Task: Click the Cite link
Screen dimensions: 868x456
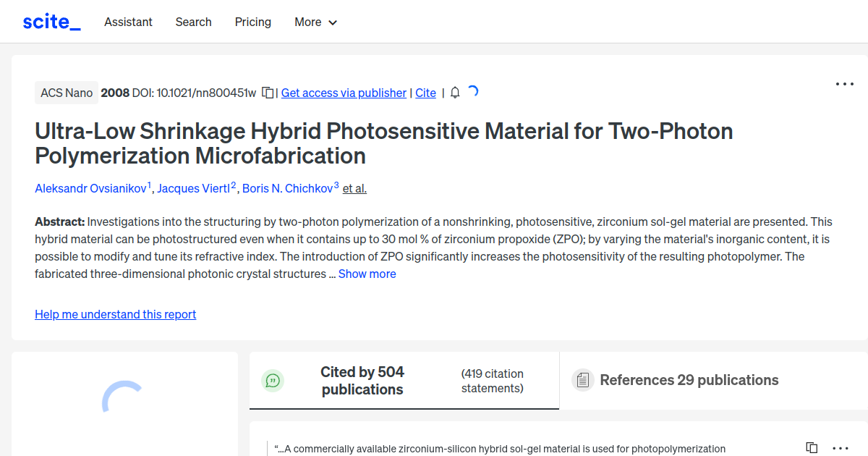Action: click(425, 93)
